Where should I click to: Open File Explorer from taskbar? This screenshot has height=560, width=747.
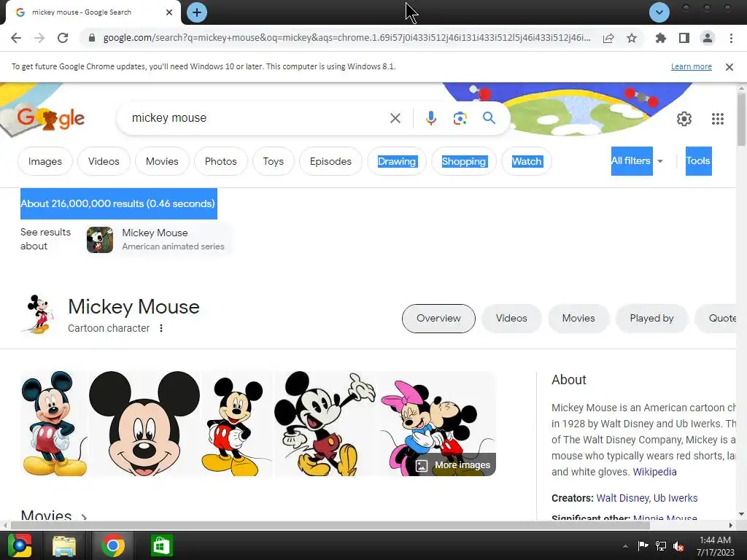(x=64, y=545)
